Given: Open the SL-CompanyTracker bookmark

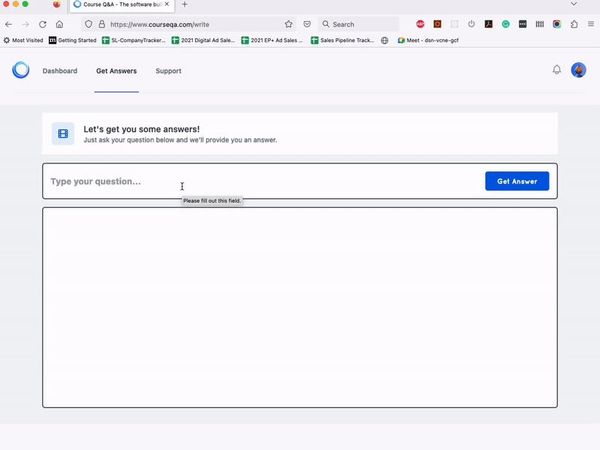Looking at the screenshot, I should tap(134, 40).
